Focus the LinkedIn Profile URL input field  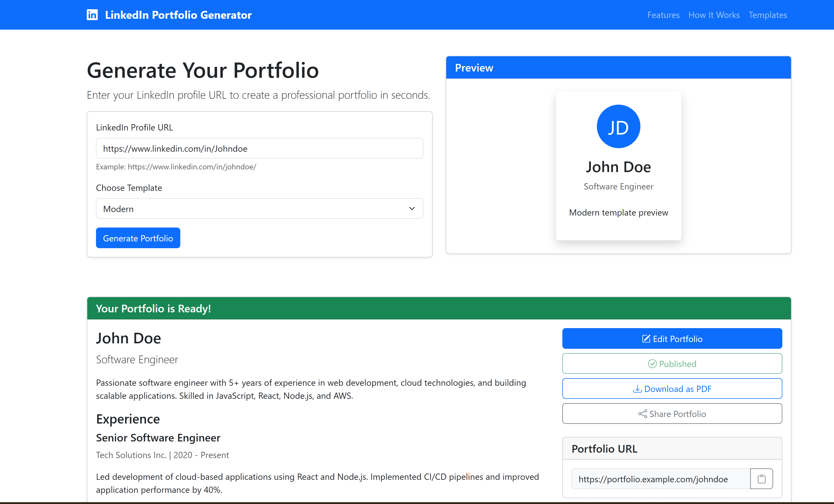(259, 148)
